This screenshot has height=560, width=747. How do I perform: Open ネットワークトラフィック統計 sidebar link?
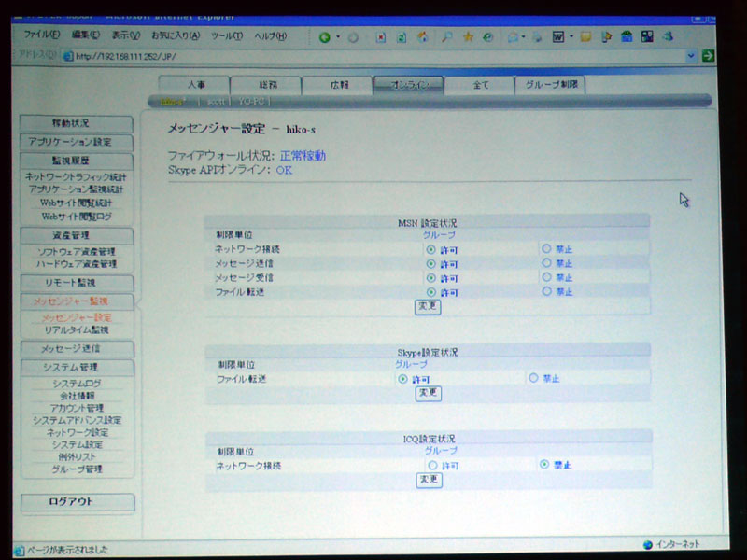76,176
